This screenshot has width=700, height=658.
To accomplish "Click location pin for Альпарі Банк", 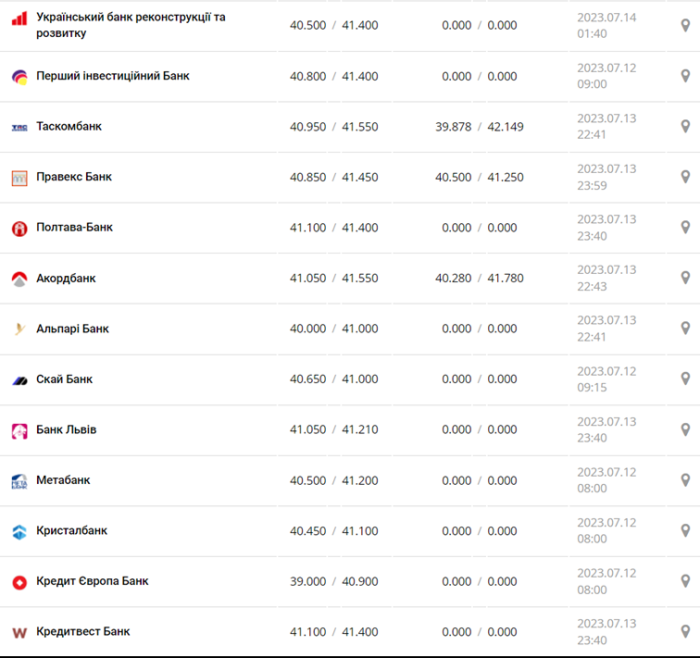I will [x=685, y=328].
